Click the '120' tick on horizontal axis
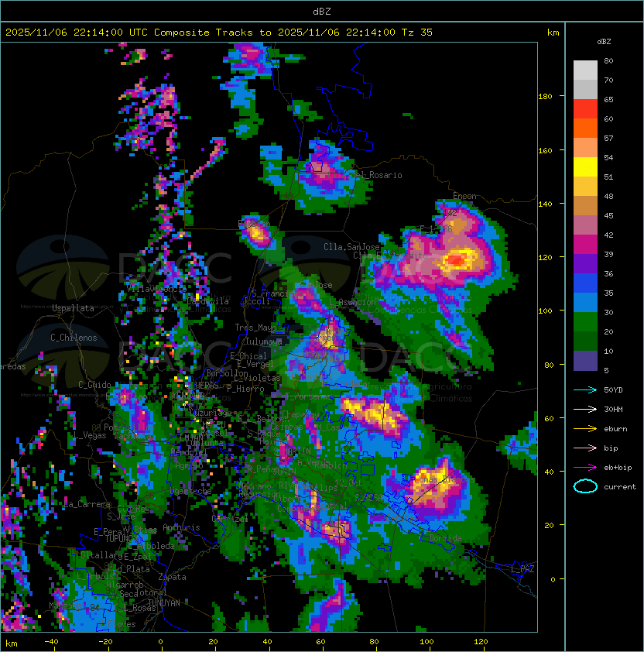Image resolution: width=644 pixels, height=652 pixels. point(481,642)
